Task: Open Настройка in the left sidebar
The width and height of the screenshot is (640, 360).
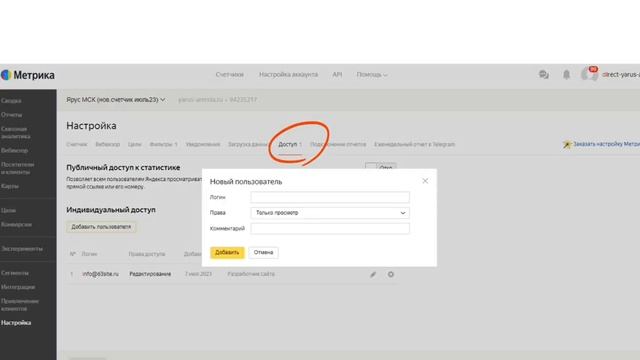Action: point(16,323)
